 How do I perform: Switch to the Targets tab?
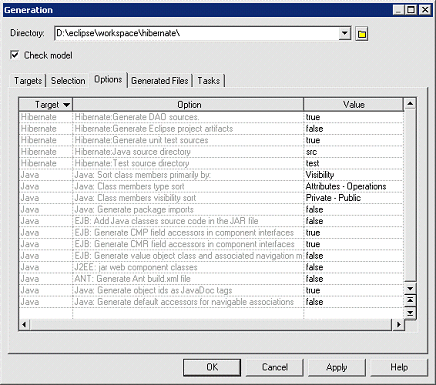pyautogui.click(x=28, y=81)
